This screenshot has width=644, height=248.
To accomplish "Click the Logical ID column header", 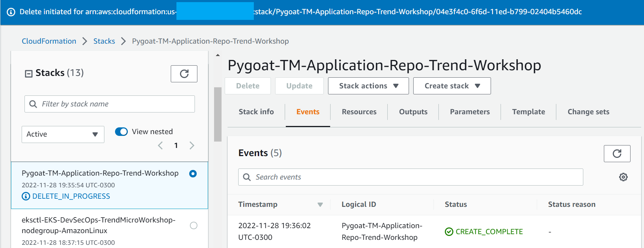I will 359,204.
